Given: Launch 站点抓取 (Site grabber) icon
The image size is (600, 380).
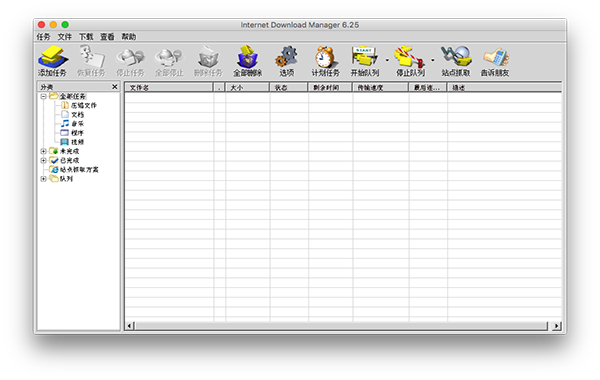Looking at the screenshot, I should point(456,61).
